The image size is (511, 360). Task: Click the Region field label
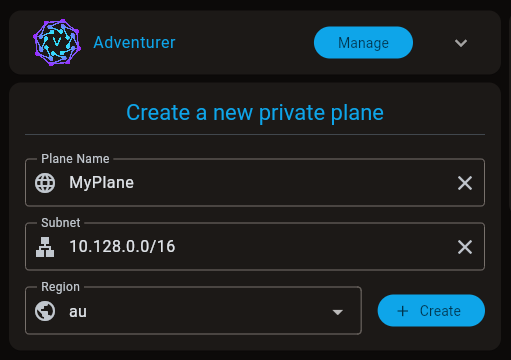pyautogui.click(x=60, y=287)
